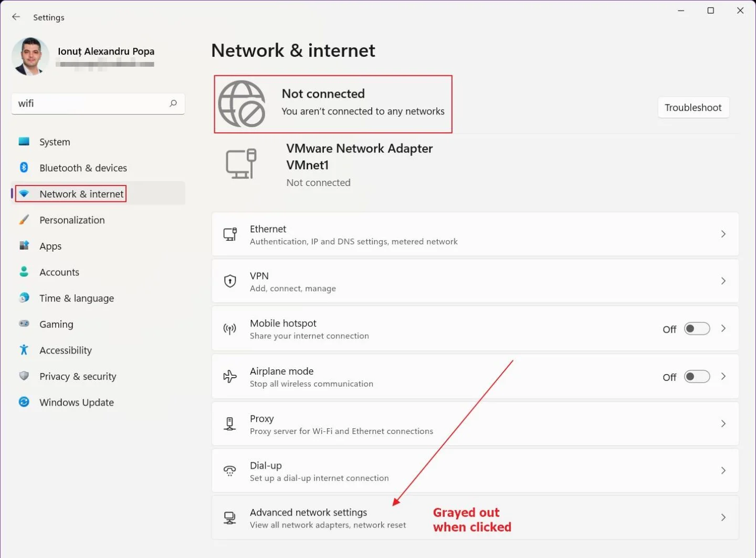Click the Troubleshoot button

pos(693,107)
